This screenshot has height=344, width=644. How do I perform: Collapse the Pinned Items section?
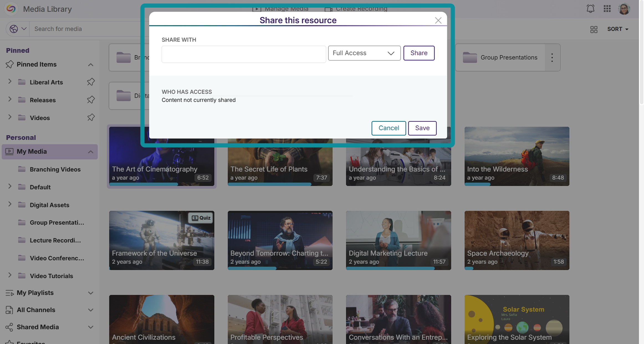pos(91,65)
